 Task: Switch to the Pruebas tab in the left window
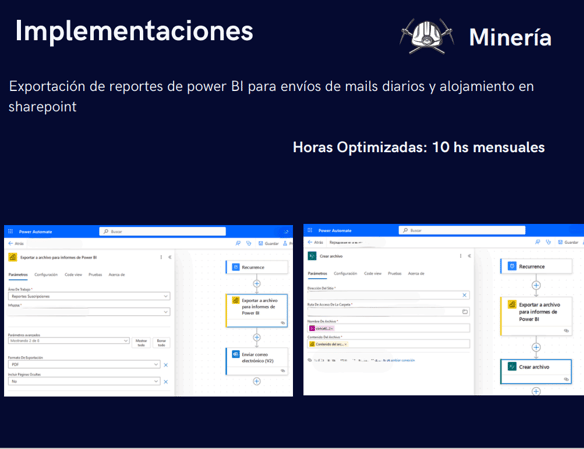pyautogui.click(x=95, y=274)
